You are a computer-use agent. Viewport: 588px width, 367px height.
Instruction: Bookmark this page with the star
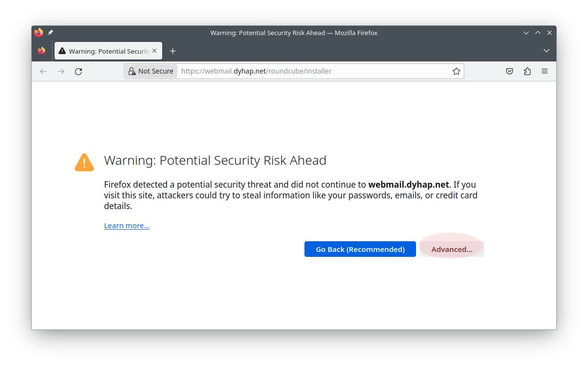click(x=456, y=71)
